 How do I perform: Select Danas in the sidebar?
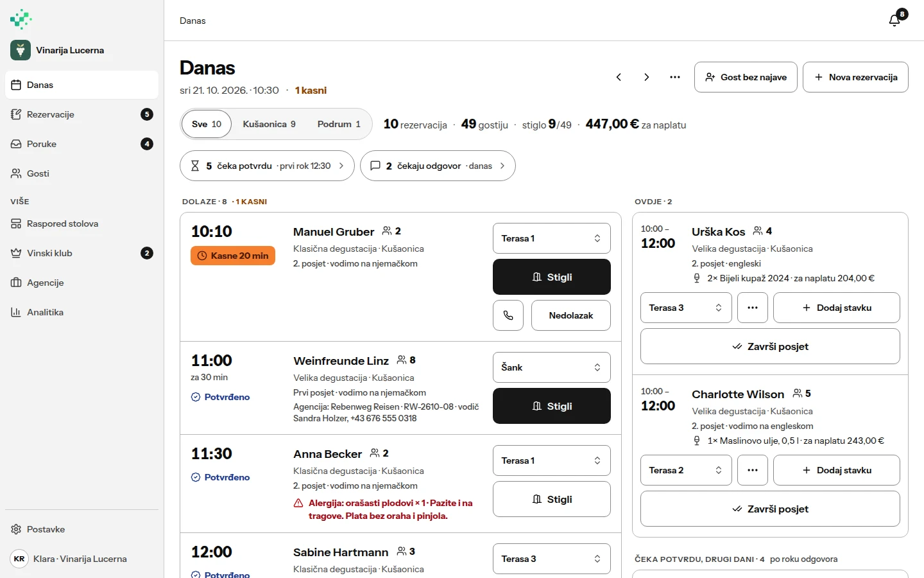(81, 85)
